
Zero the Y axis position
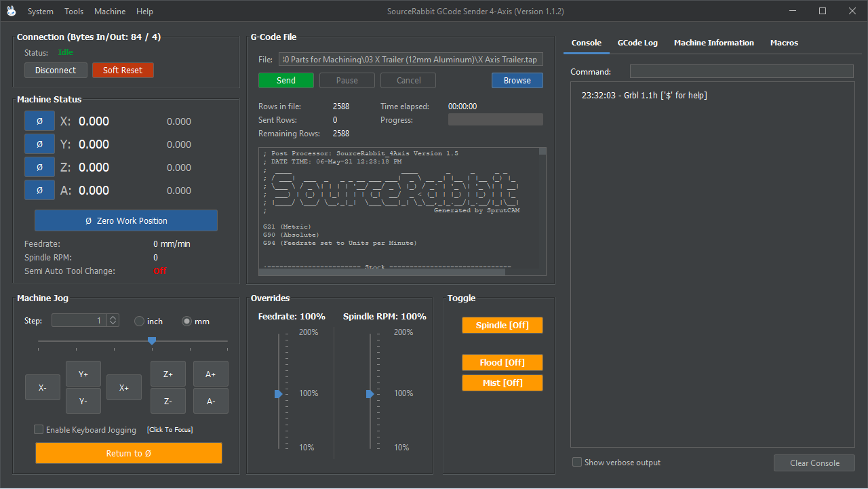click(39, 144)
